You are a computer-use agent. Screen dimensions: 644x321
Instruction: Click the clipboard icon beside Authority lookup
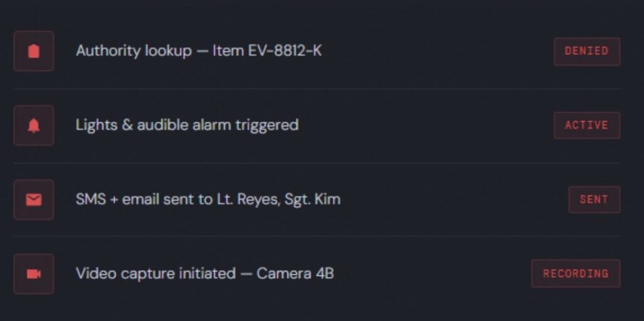(33, 51)
